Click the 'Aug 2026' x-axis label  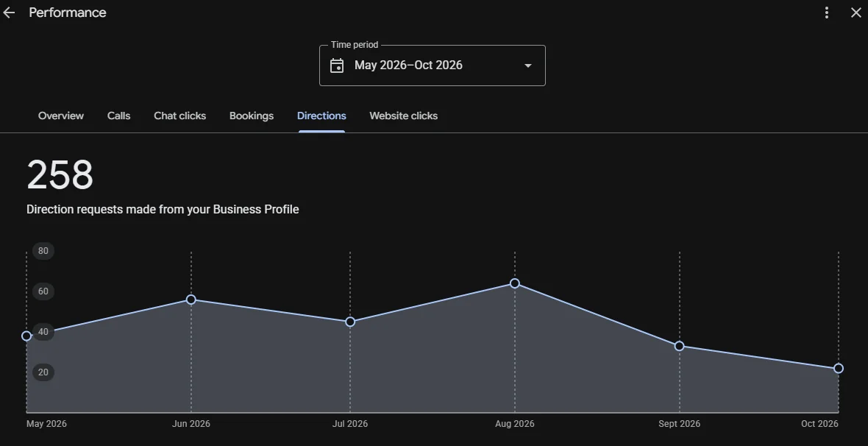[515, 424]
